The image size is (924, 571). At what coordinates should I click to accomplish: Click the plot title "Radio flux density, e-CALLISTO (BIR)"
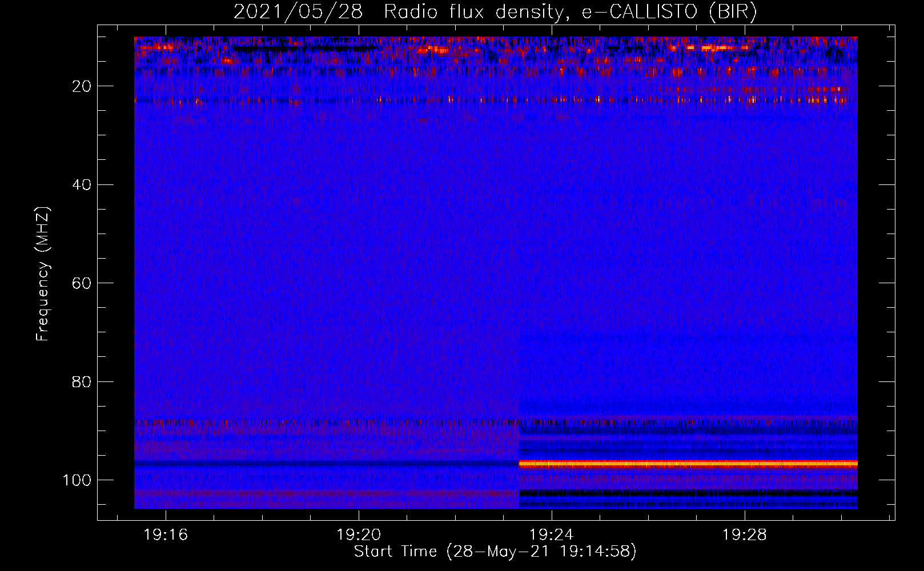point(571,12)
